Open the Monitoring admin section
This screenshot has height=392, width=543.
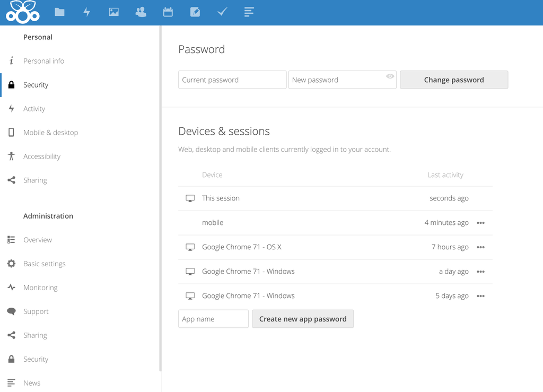click(x=43, y=287)
